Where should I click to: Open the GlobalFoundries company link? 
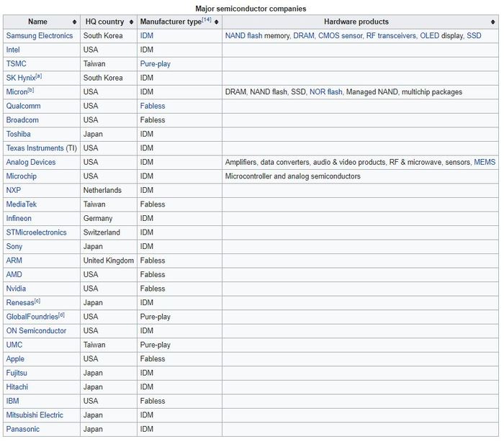click(x=32, y=317)
